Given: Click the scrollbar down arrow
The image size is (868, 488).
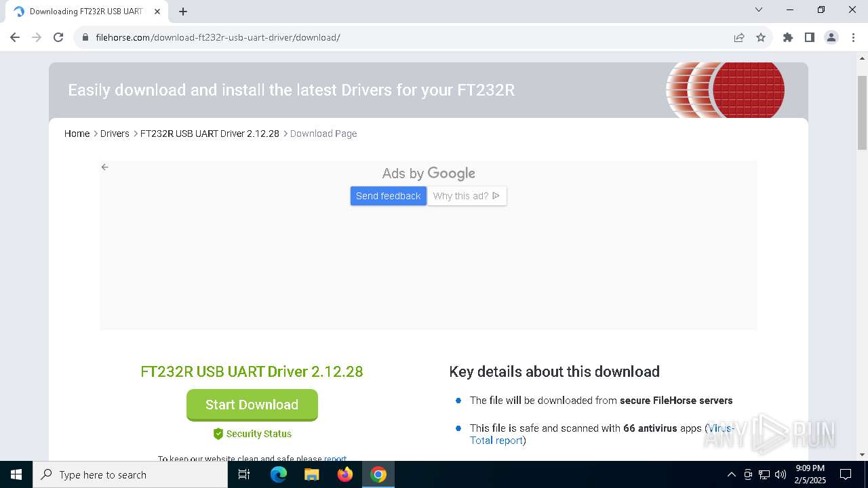Looking at the screenshot, I should click(x=863, y=455).
